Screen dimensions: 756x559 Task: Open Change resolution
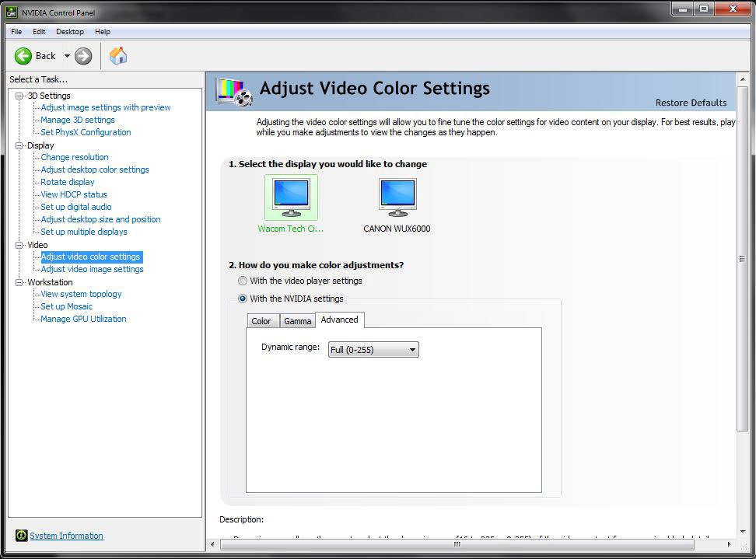coord(75,157)
